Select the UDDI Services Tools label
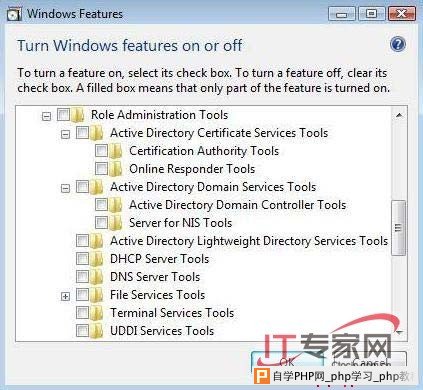 pyautogui.click(x=162, y=331)
